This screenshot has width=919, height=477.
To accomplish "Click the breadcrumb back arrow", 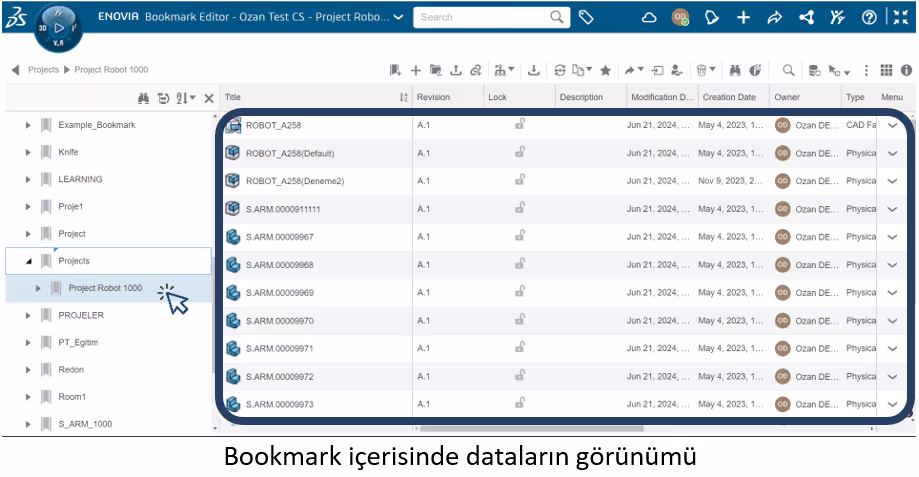I will pyautogui.click(x=15, y=70).
